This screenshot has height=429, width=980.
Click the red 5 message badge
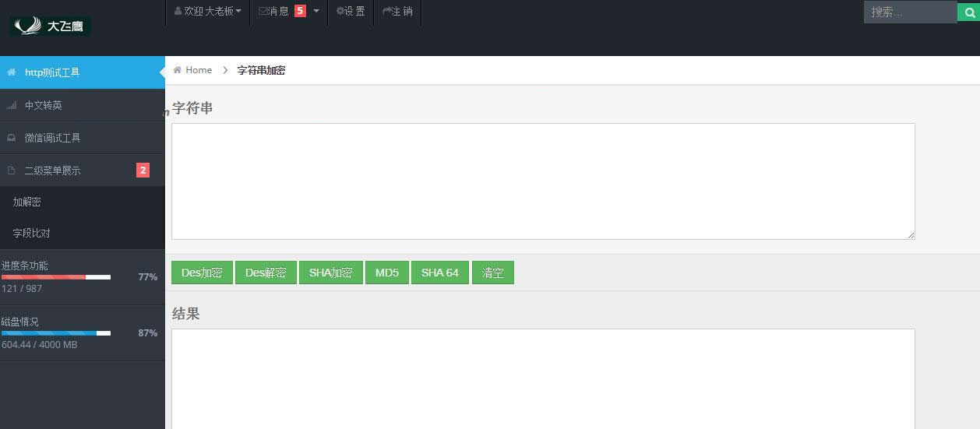(300, 11)
